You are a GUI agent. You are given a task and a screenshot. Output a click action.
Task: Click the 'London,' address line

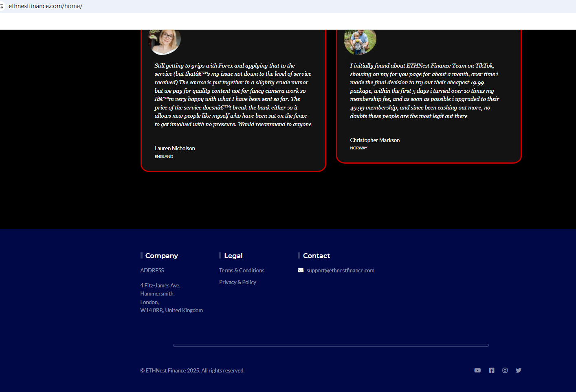149,302
